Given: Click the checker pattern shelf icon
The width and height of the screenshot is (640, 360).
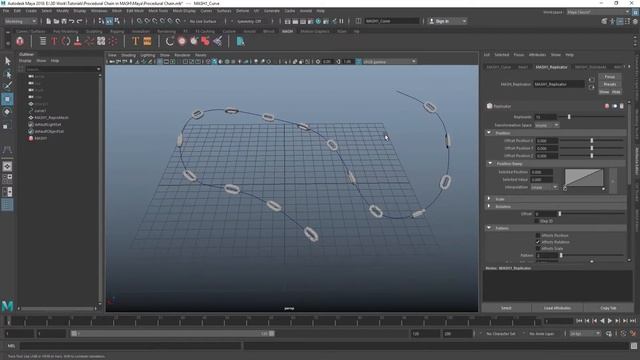Looking at the screenshot, I should [101, 41].
